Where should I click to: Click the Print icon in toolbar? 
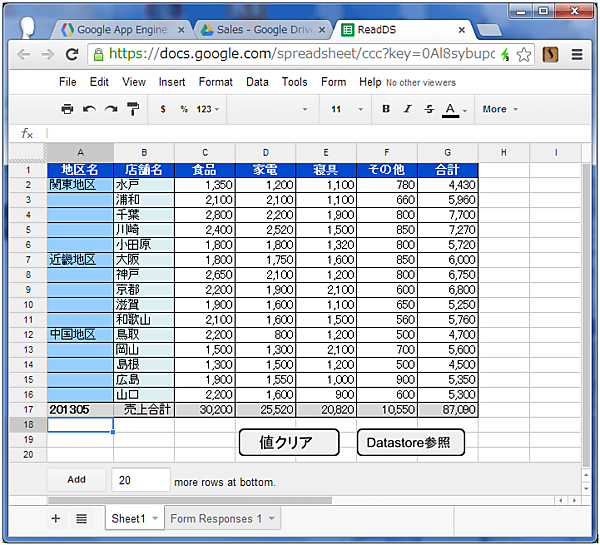pos(67,109)
